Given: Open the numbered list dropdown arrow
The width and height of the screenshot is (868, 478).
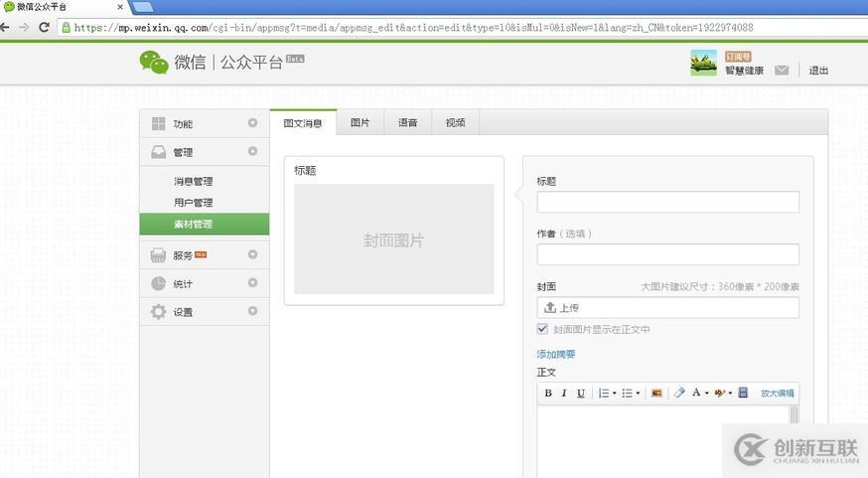Looking at the screenshot, I should (x=616, y=394).
